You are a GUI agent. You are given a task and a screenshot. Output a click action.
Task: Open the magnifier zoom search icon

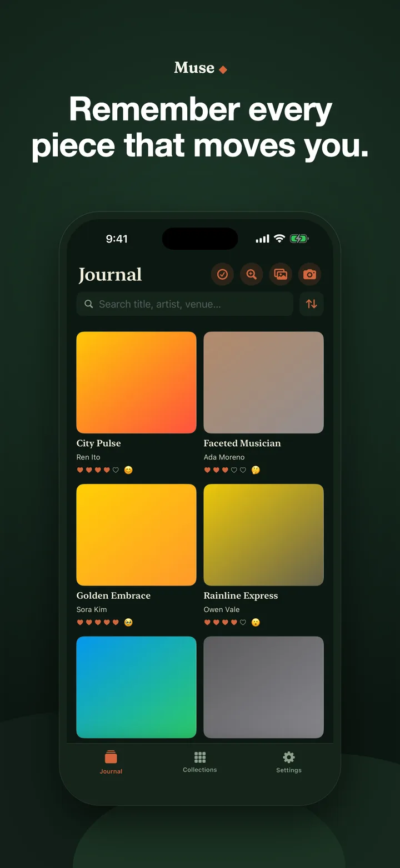point(252,274)
